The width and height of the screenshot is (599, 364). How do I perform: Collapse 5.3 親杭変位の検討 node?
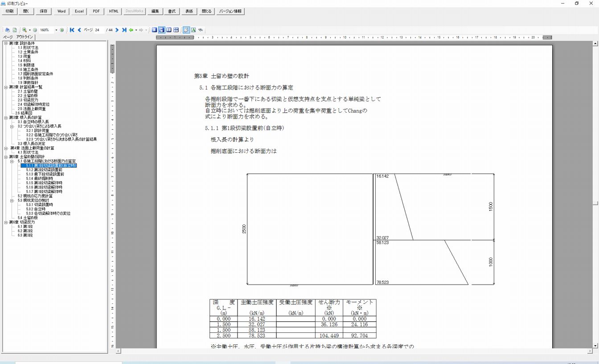(x=12, y=200)
